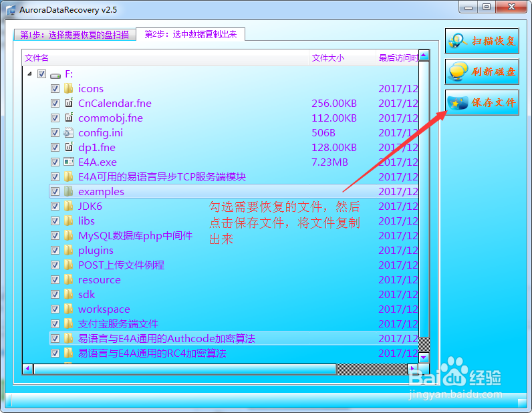This screenshot has width=532, height=413.
Task: Click folder icon of 易语言与E4A通用的Authcode加密算法
Action: (69, 338)
